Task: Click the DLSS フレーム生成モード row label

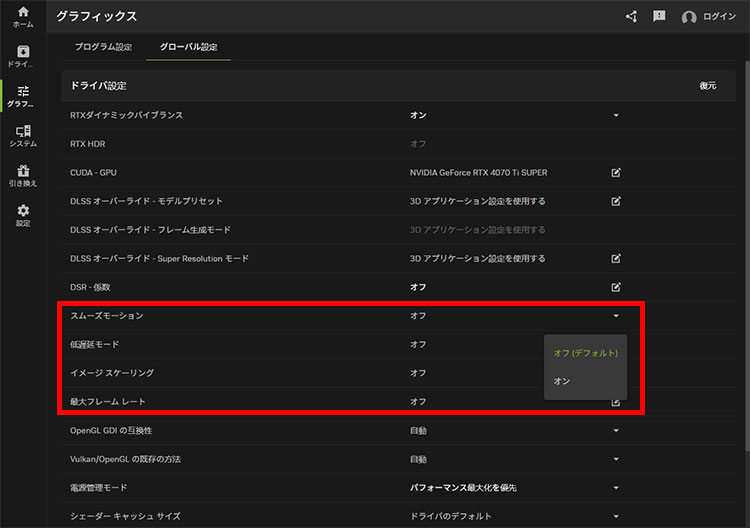Action: point(150,230)
